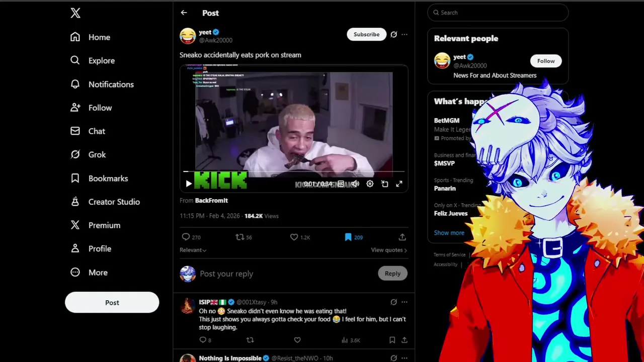Expand Show more in trending panel
The image size is (644, 362).
point(449,233)
